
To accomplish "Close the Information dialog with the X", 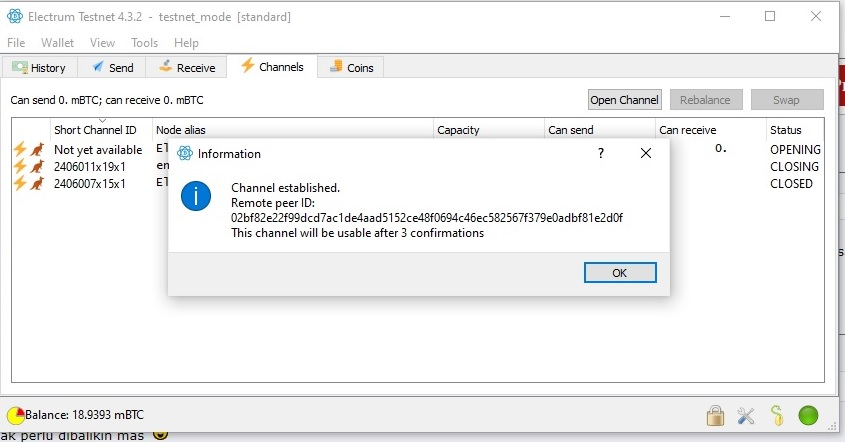I will [x=646, y=154].
